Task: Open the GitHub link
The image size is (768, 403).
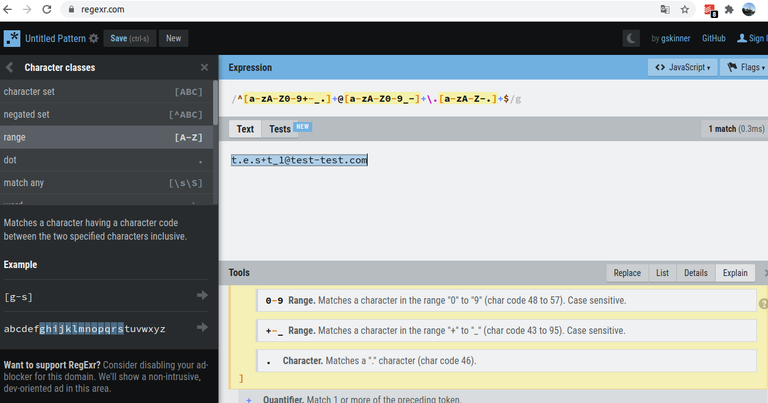Action: pos(714,38)
